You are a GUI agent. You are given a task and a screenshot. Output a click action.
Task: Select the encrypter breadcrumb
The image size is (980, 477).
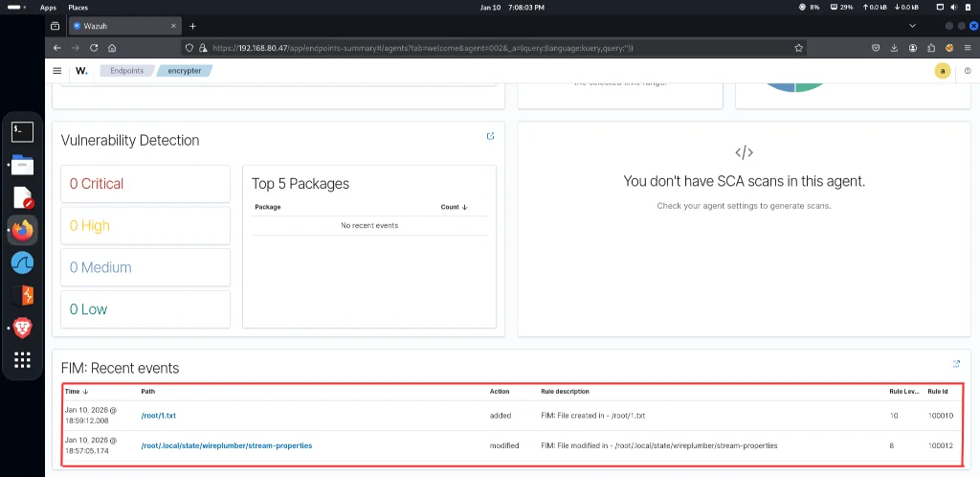tap(185, 71)
